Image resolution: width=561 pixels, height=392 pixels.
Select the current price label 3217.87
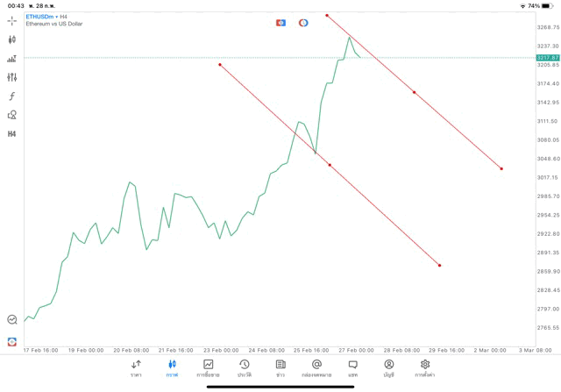548,57
